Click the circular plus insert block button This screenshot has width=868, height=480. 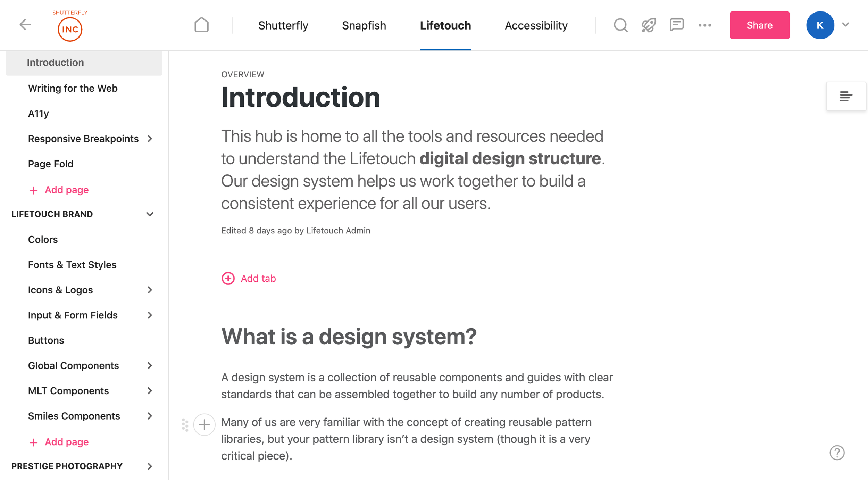pos(204,425)
